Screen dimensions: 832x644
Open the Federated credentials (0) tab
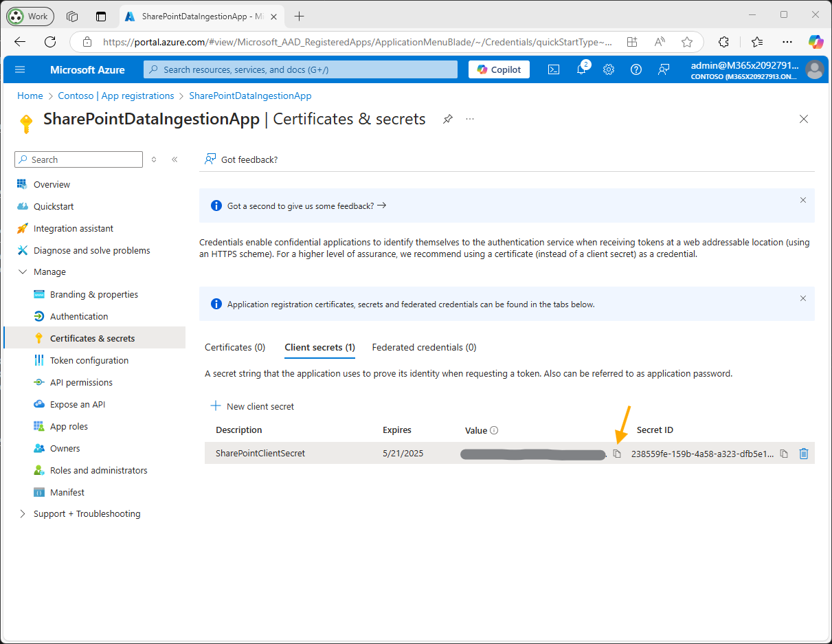pos(424,348)
